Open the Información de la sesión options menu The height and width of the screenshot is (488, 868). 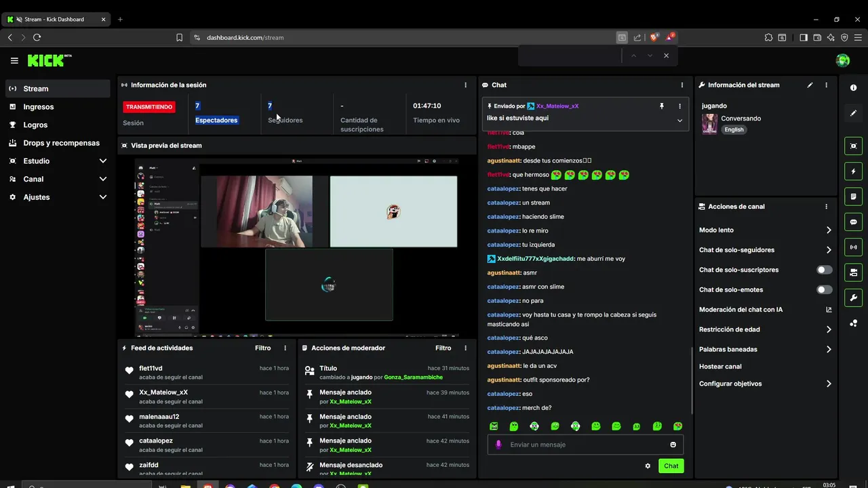(x=465, y=85)
